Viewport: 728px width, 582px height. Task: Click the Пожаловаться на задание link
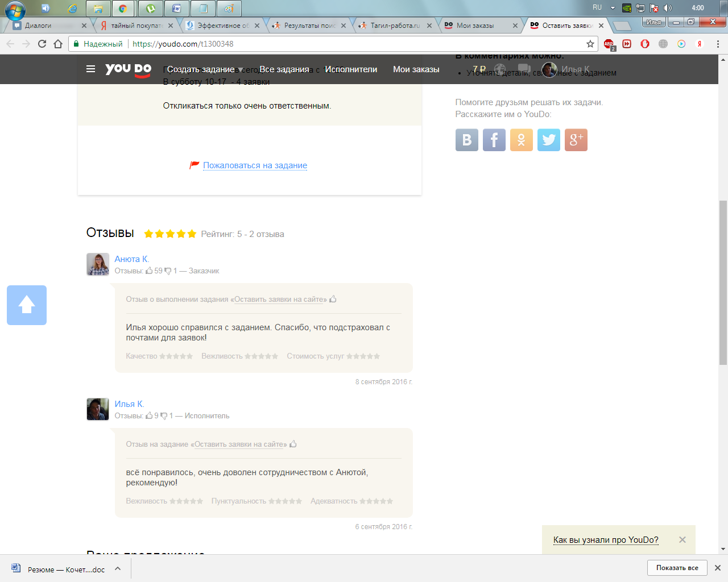[255, 165]
